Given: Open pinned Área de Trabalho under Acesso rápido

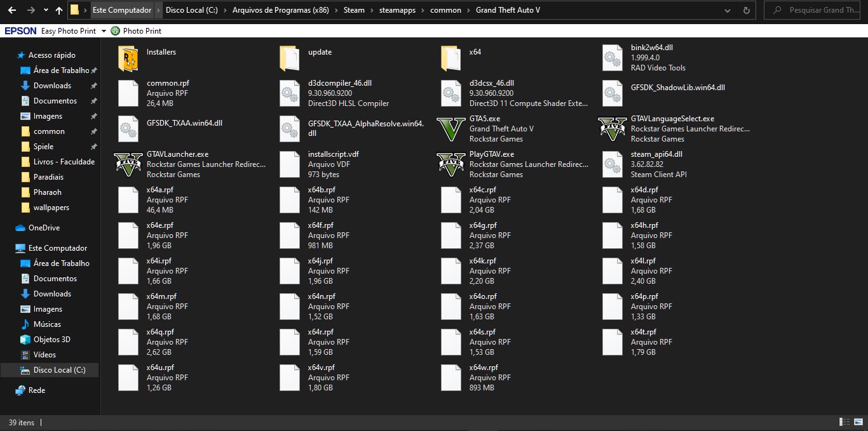Looking at the screenshot, I should [61, 70].
